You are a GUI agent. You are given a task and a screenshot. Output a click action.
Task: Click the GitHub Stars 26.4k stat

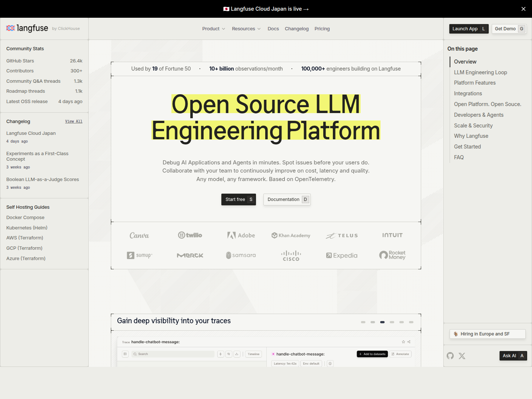(44, 61)
